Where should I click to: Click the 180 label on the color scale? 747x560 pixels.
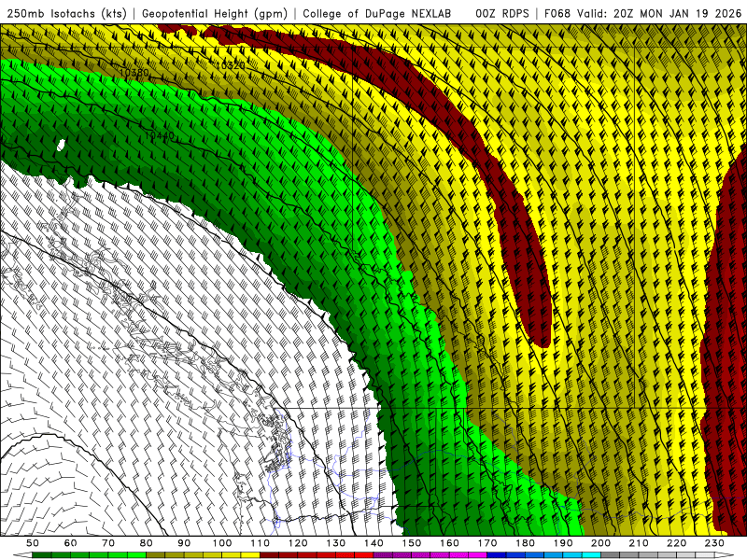[525, 543]
